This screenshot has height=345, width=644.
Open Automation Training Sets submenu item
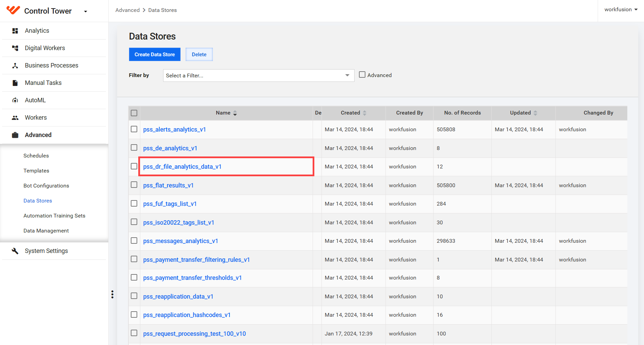pyautogui.click(x=54, y=216)
